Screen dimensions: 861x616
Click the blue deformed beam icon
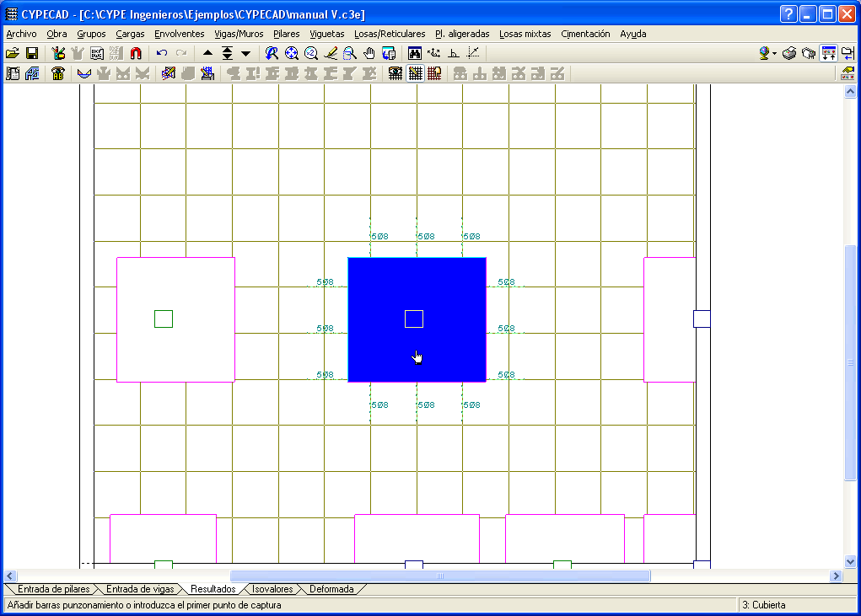pos(84,73)
